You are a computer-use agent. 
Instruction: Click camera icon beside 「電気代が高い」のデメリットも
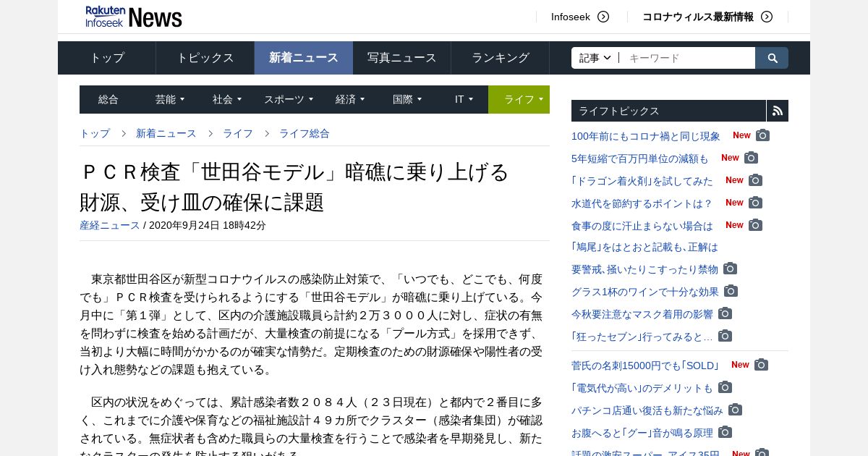coord(725,387)
